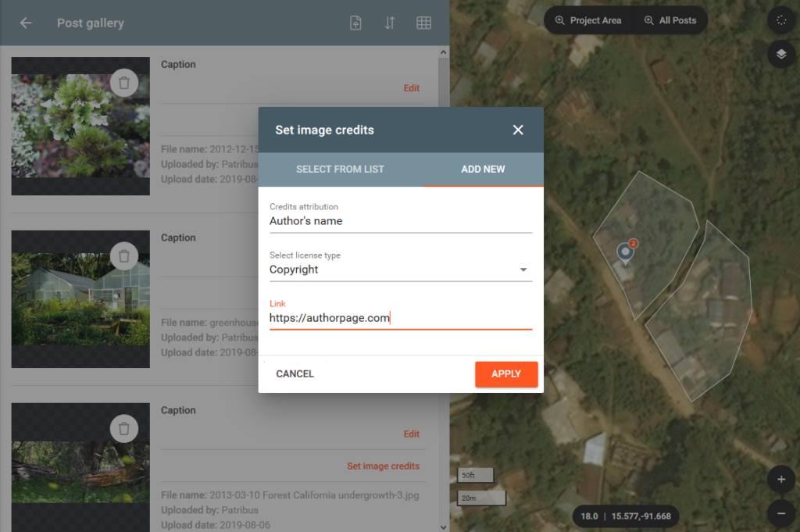Zoom to All Posts on map
The height and width of the screenshot is (532, 800).
[671, 20]
